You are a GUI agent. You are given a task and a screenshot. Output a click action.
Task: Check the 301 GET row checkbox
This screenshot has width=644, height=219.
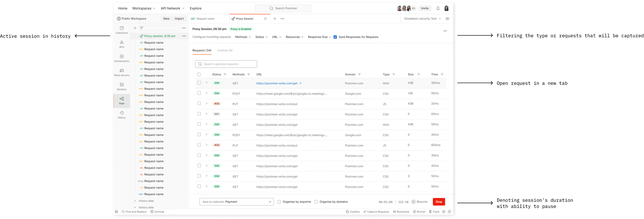coord(199,114)
